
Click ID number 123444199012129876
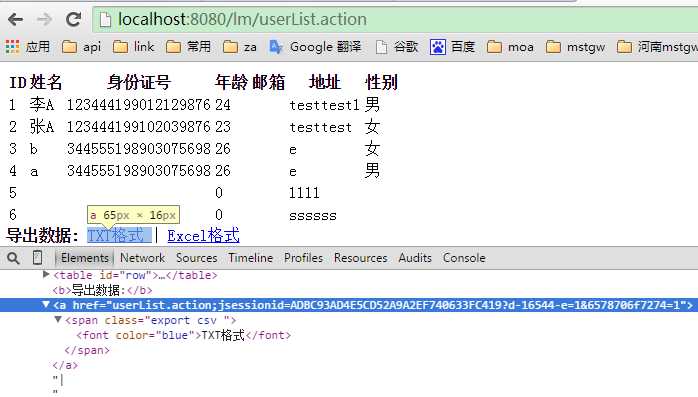(138, 105)
